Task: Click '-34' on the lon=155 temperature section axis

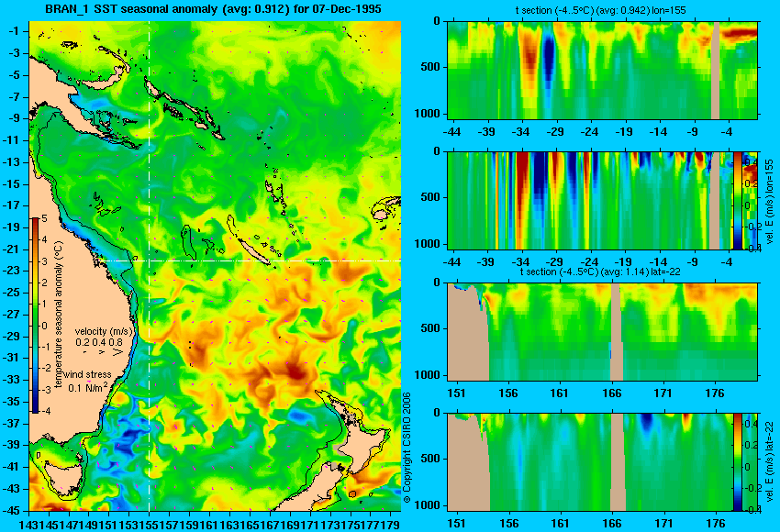Action: (x=521, y=132)
